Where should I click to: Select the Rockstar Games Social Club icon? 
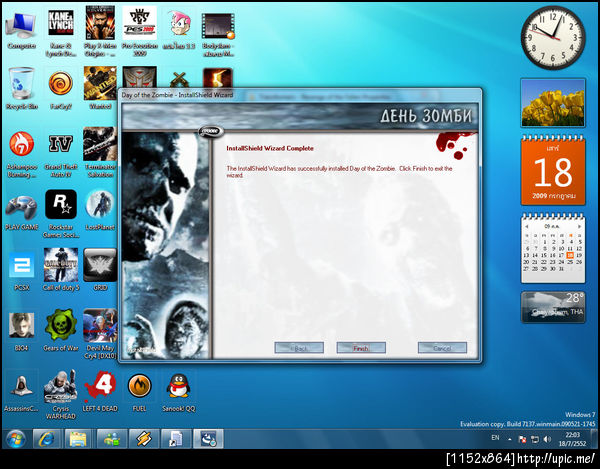click(61, 214)
